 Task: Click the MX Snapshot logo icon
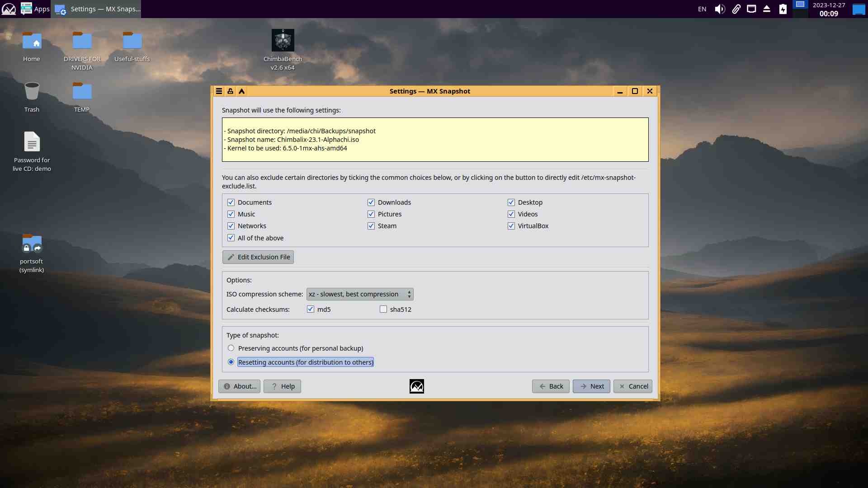coord(416,386)
